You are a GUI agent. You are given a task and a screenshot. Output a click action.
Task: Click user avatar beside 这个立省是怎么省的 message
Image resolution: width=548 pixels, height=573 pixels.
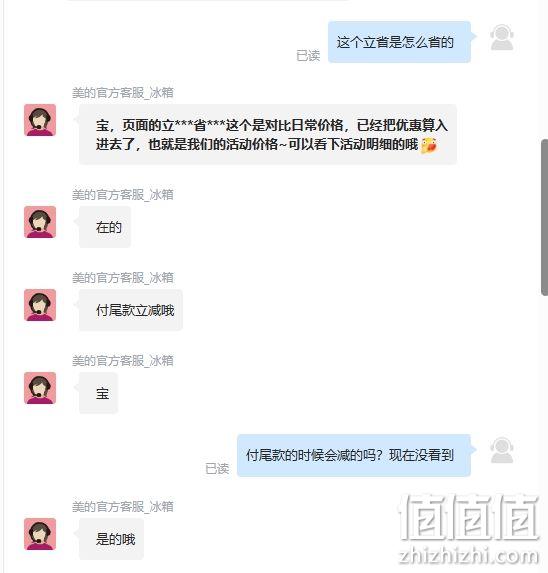click(x=502, y=37)
